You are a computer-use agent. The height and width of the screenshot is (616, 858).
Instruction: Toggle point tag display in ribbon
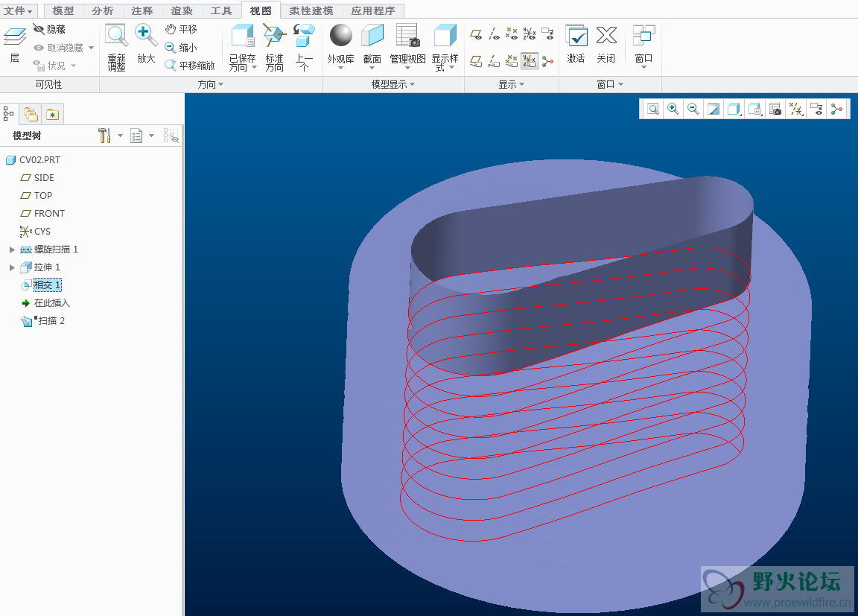tap(512, 61)
